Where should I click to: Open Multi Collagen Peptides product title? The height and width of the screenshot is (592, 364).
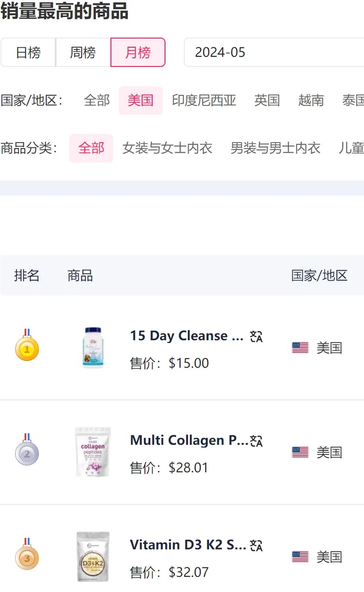(189, 440)
